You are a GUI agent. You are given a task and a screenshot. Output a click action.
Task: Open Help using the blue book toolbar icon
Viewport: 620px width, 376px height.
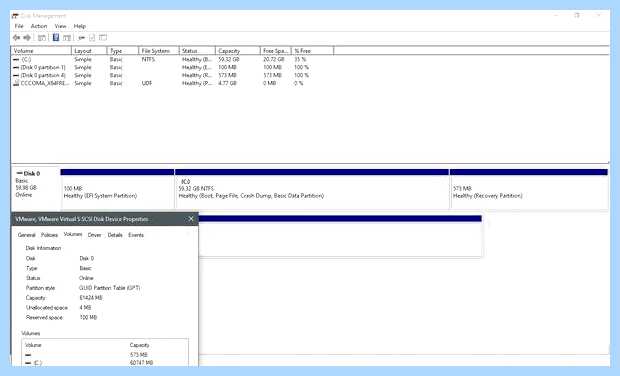point(56,38)
